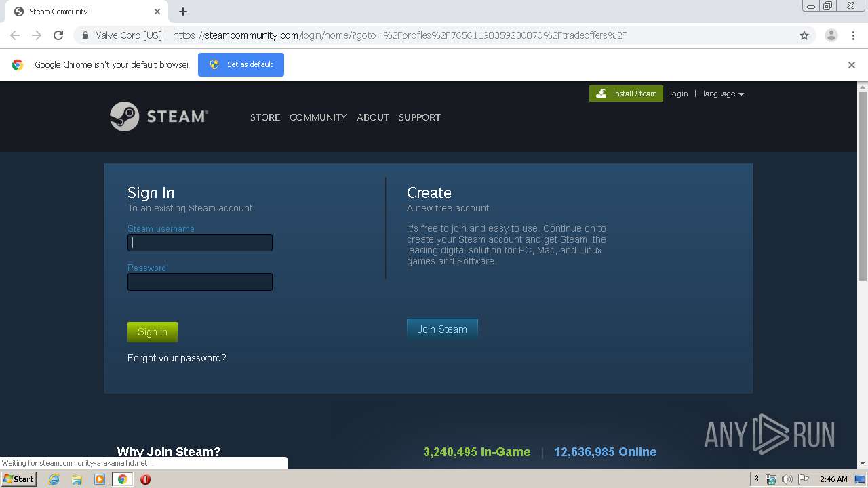Open the media player taskbar icon
Viewport: 868px width, 488px height.
click(x=100, y=479)
